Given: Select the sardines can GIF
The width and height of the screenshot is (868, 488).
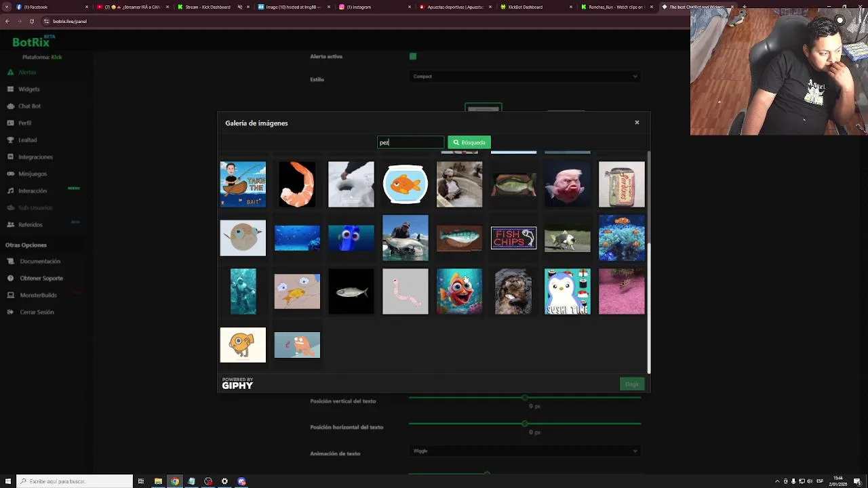Looking at the screenshot, I should [x=622, y=184].
